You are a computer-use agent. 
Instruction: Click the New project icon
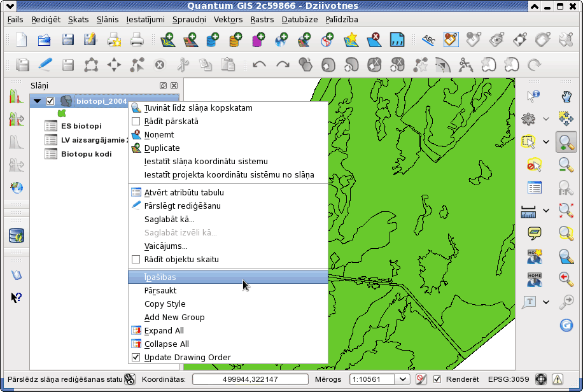click(x=21, y=40)
